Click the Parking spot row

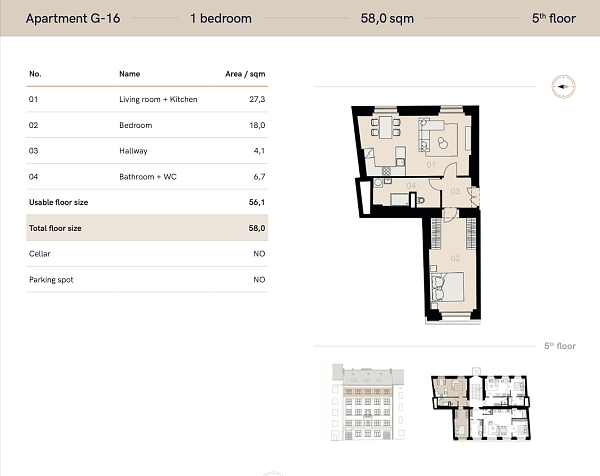[146, 280]
